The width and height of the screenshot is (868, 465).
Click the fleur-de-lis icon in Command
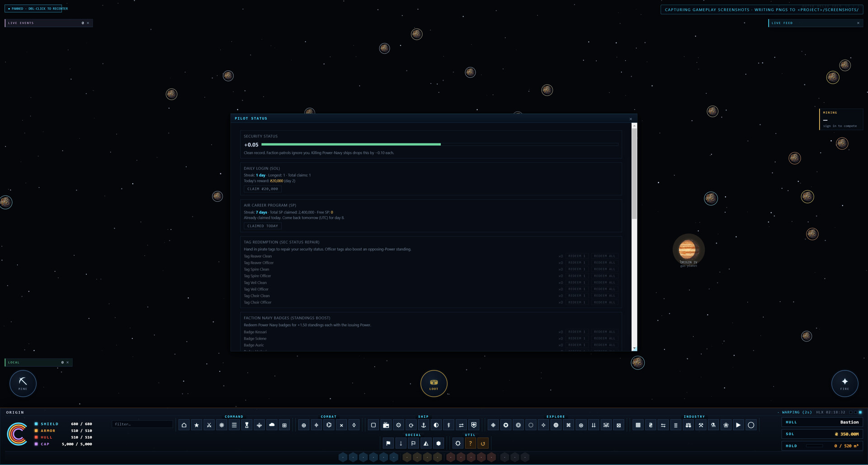(259, 425)
